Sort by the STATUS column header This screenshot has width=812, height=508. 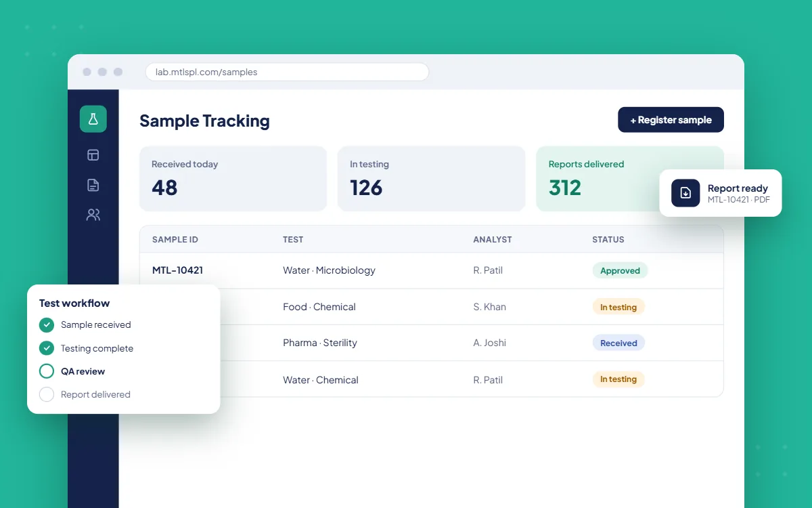pos(608,240)
